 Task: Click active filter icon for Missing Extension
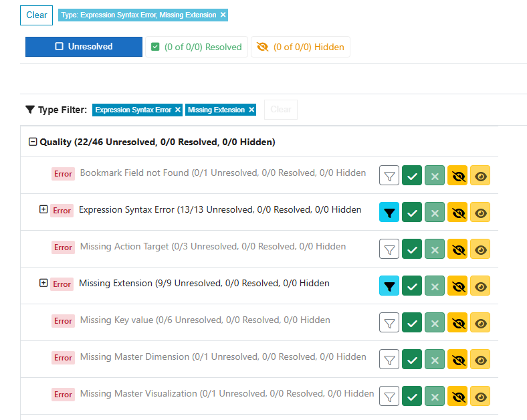pyautogui.click(x=389, y=286)
